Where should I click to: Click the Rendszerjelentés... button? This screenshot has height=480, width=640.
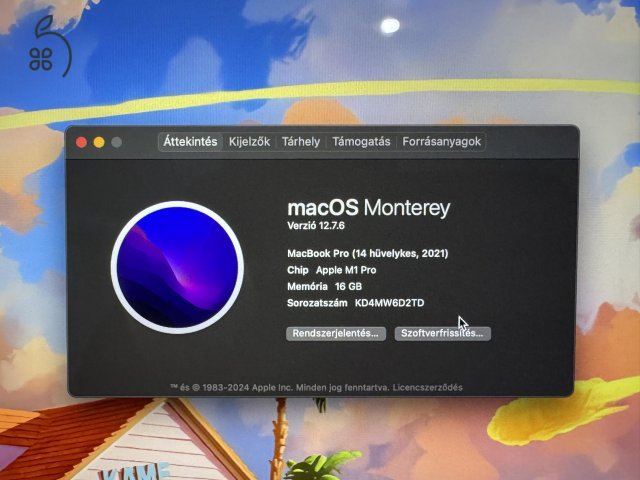click(x=336, y=333)
